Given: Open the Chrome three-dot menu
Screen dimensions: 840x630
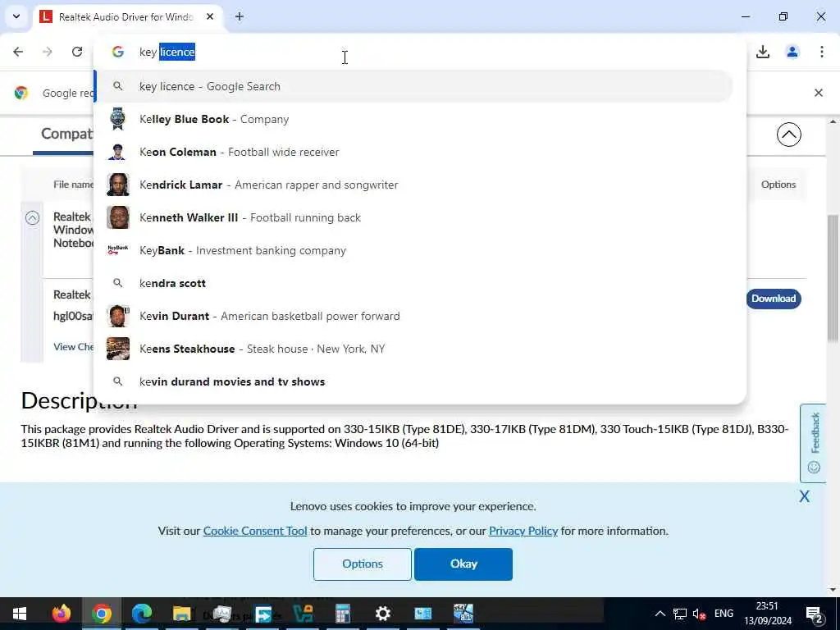Looking at the screenshot, I should tap(822, 52).
